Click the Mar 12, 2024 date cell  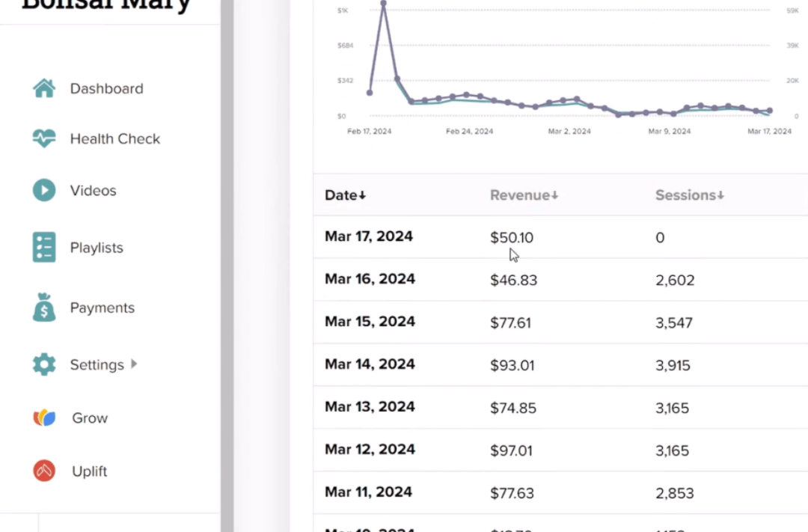point(369,450)
